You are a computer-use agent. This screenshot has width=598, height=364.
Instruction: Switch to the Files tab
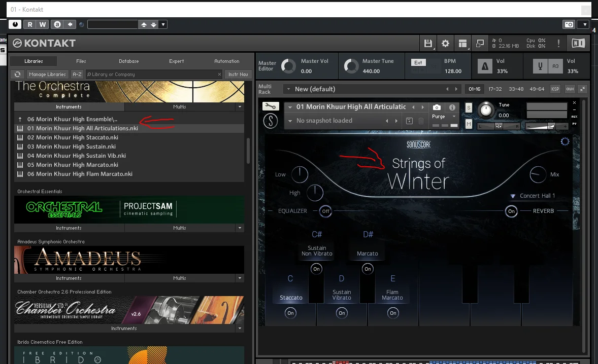(x=81, y=61)
